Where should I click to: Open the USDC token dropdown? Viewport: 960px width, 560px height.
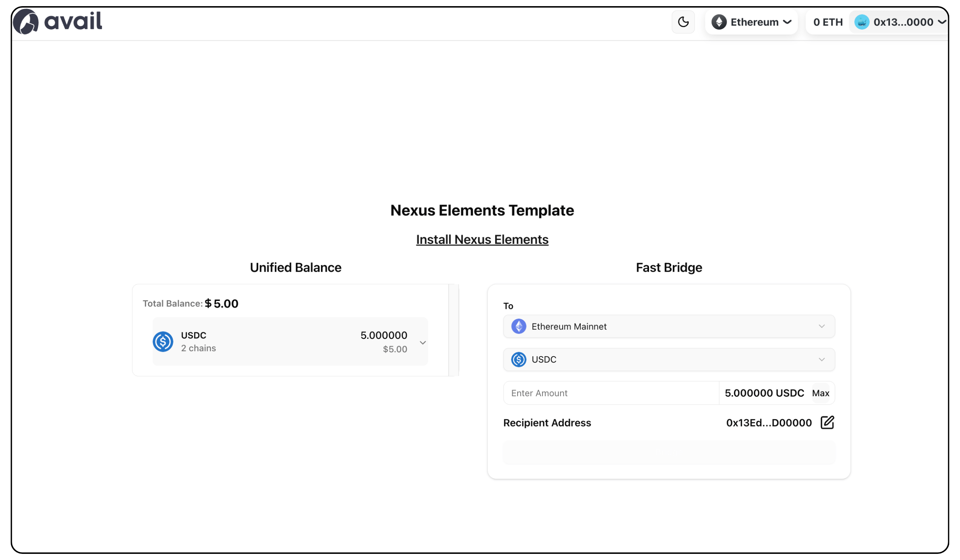click(821, 359)
